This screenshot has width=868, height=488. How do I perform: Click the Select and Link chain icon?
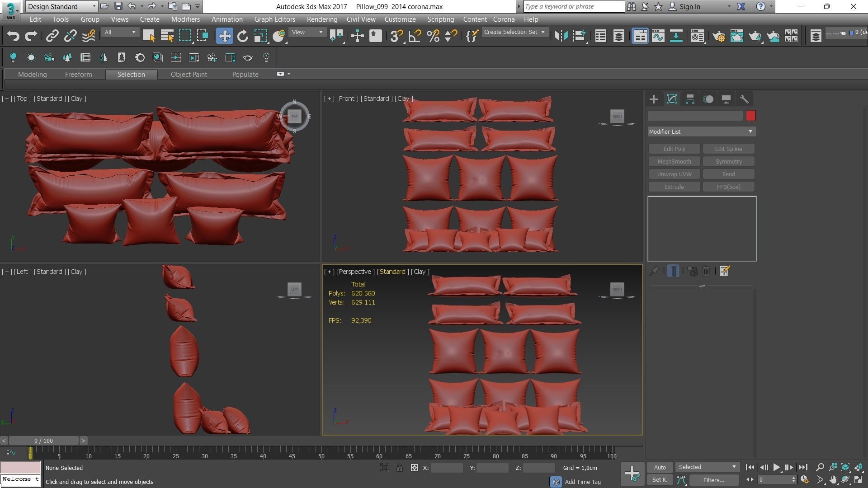tap(52, 36)
